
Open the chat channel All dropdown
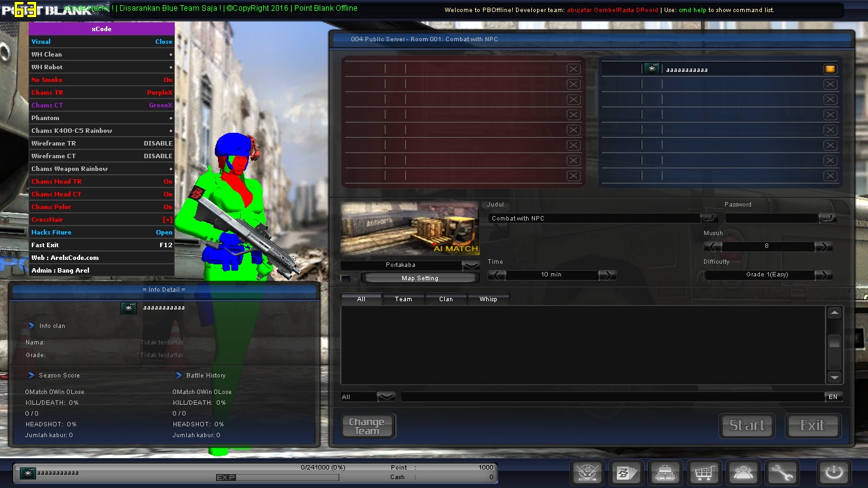[386, 397]
